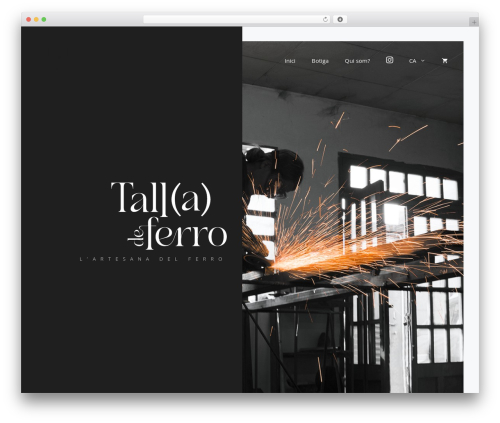Click the download icon beside the address bar
500x423 pixels.
(340, 19)
